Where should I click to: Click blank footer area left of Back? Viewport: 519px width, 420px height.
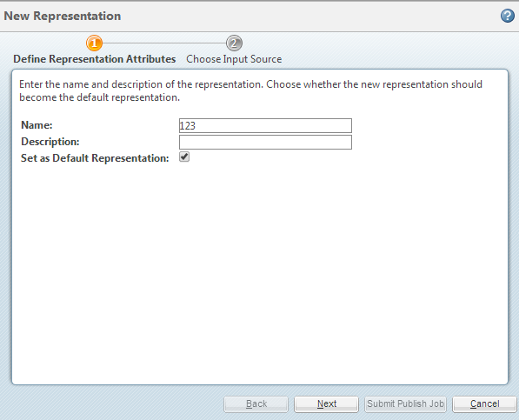[112, 404]
